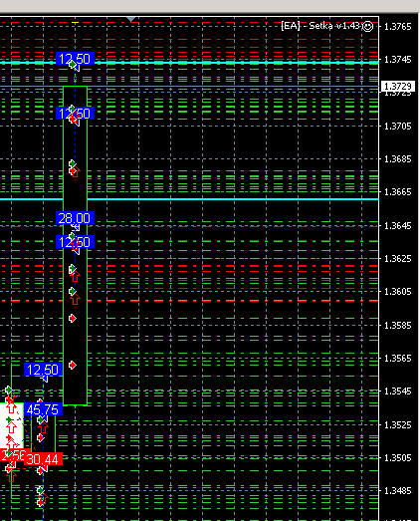Click the 1.3665 price scale value

398,192
